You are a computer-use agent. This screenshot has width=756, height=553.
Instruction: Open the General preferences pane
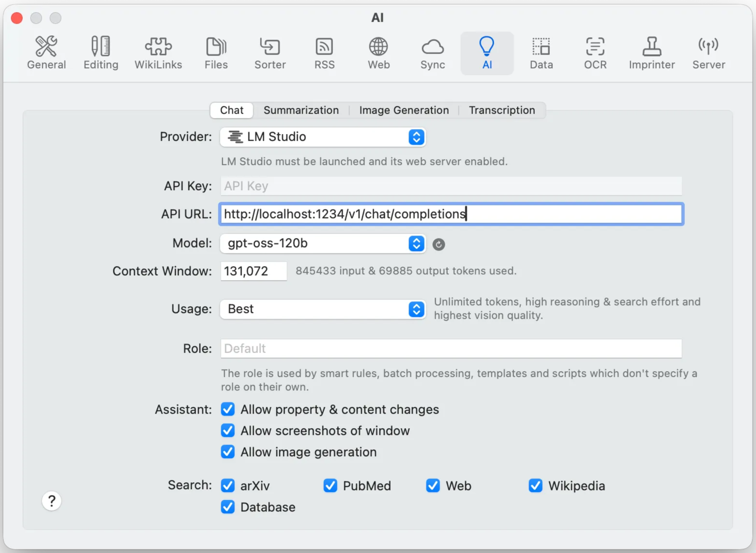pyautogui.click(x=46, y=52)
